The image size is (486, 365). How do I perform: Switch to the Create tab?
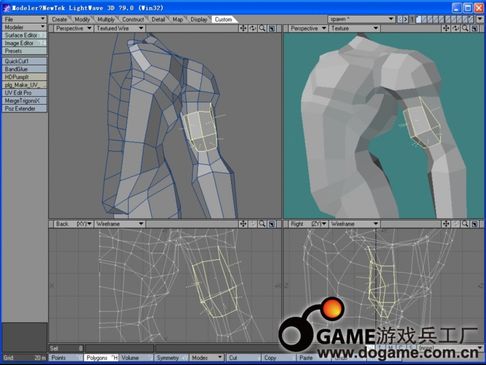coord(59,19)
